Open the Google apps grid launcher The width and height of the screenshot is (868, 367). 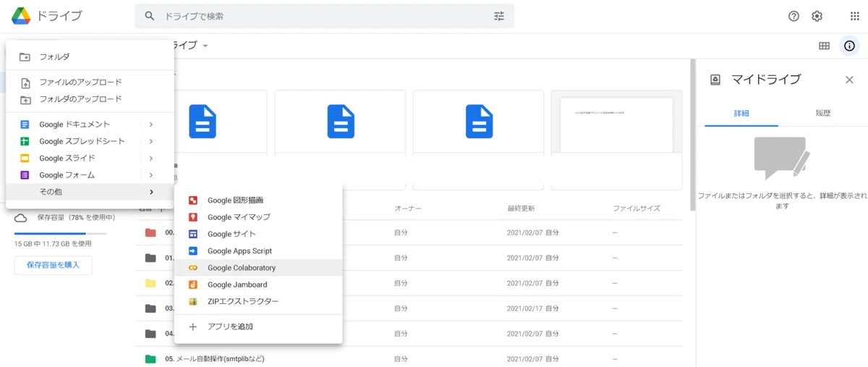pyautogui.click(x=854, y=16)
